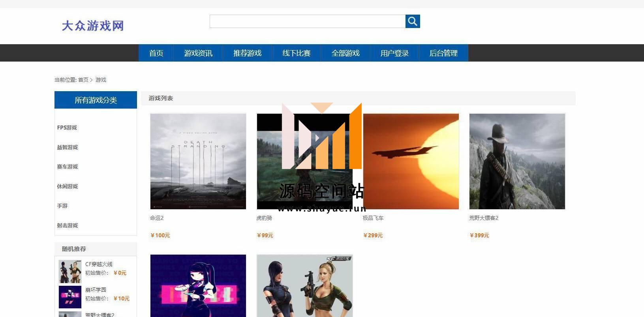Select FPS游戏 category
The width and height of the screenshot is (644, 317).
(x=67, y=128)
